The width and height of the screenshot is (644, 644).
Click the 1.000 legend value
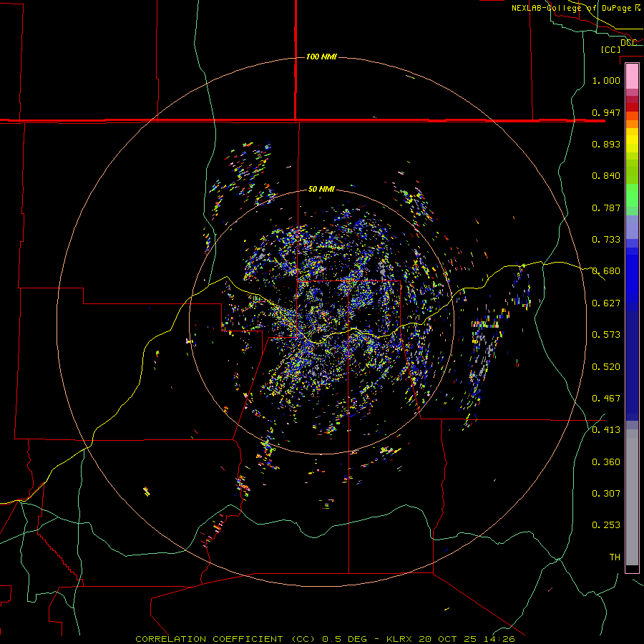[x=606, y=80]
